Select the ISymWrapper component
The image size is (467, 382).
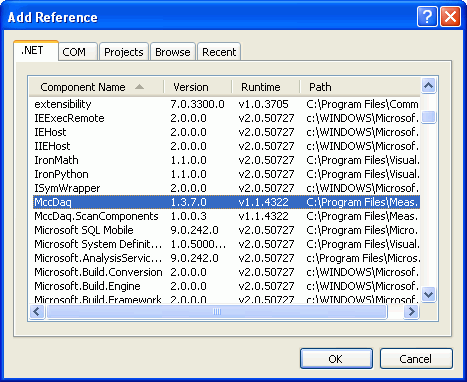[x=226, y=188]
